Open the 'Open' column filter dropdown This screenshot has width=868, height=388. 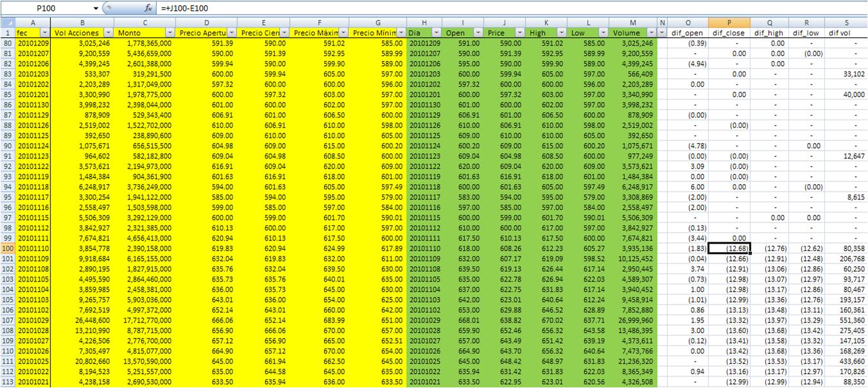point(480,32)
